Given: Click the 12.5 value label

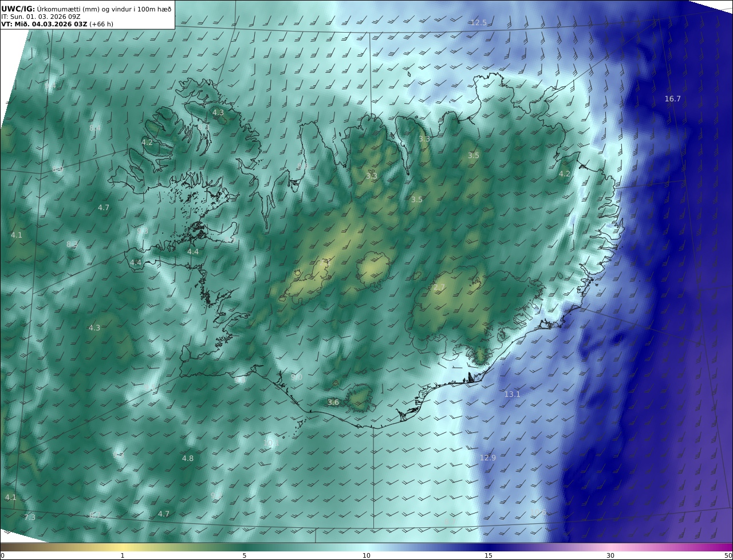Looking at the screenshot, I should pos(479,23).
